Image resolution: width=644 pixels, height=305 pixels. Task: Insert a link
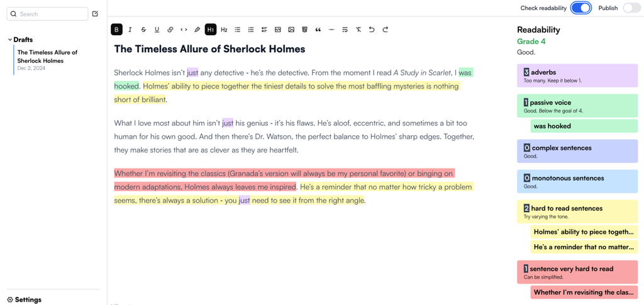click(x=170, y=30)
